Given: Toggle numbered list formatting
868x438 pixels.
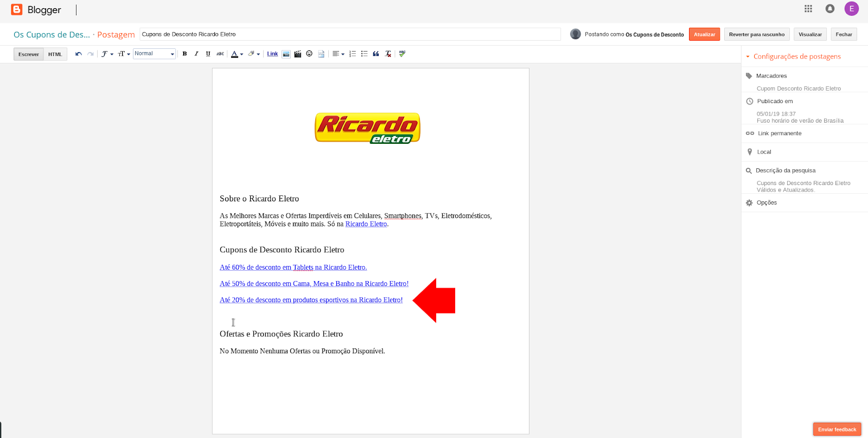Looking at the screenshot, I should point(353,54).
